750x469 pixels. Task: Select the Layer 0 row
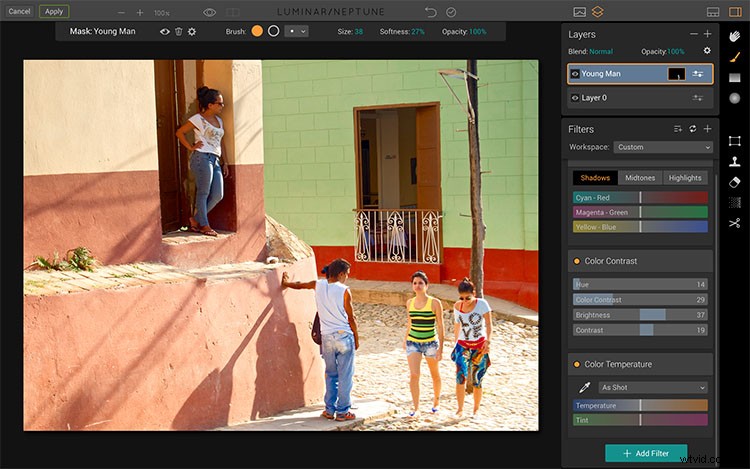click(640, 98)
